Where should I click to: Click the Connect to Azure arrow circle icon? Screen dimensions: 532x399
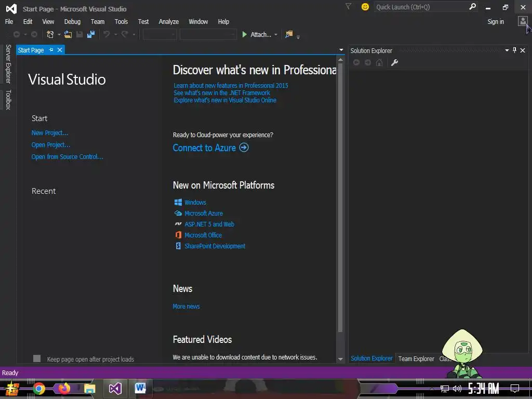tap(244, 148)
